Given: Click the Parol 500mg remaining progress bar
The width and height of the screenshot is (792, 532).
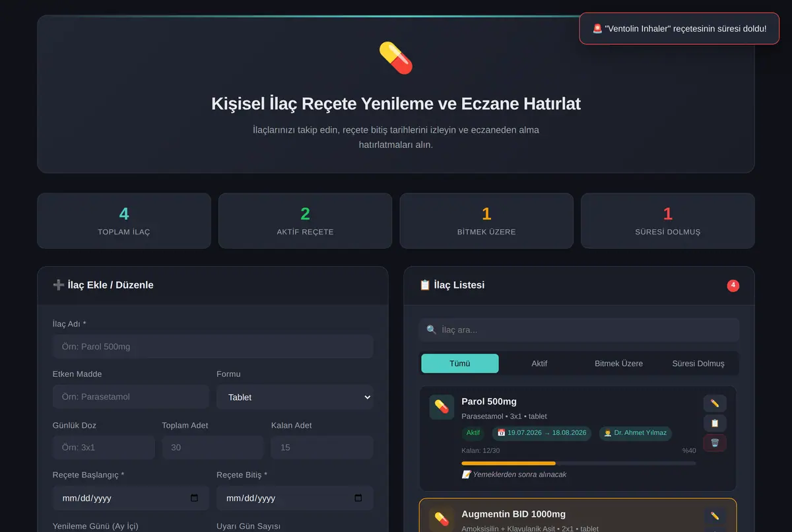Looking at the screenshot, I should (579, 463).
